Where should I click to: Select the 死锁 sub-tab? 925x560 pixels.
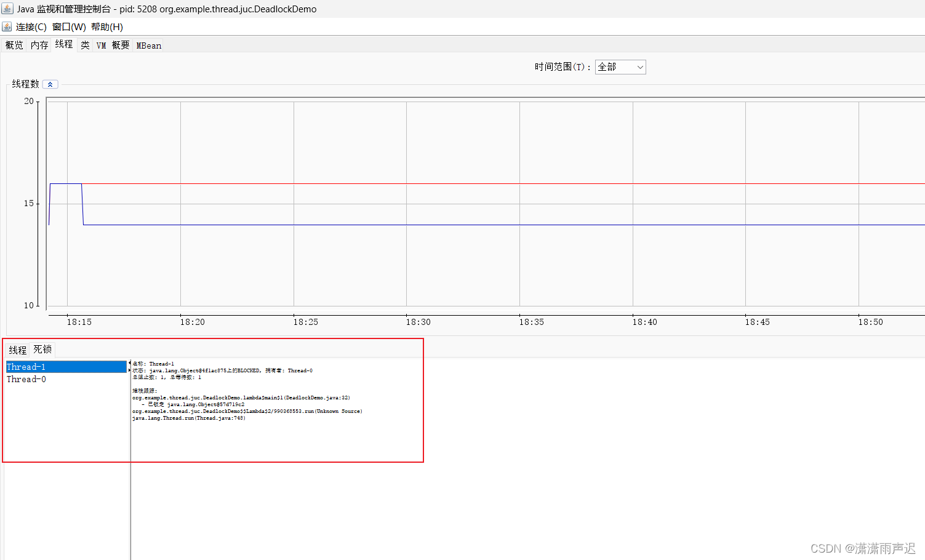[42, 350]
